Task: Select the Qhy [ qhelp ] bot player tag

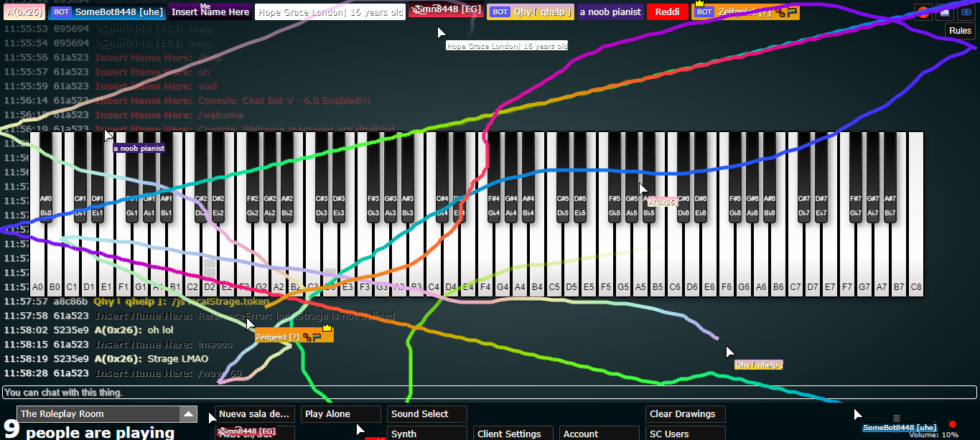Action: (530, 11)
